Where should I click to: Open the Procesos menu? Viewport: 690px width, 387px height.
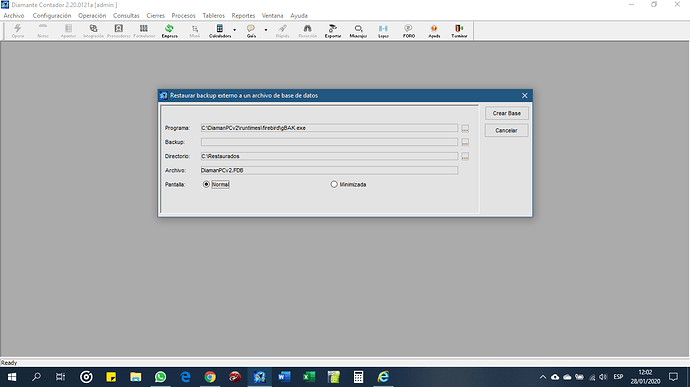point(184,15)
